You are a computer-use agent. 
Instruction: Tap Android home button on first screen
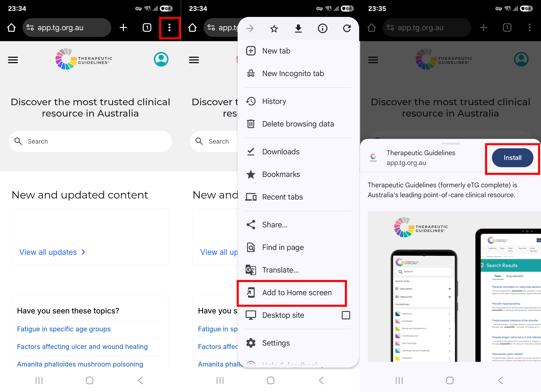[89, 380]
